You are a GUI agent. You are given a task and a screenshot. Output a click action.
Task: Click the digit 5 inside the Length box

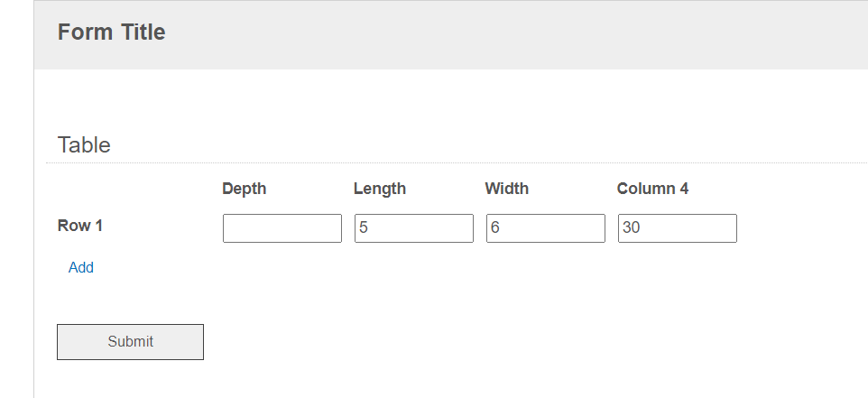364,227
